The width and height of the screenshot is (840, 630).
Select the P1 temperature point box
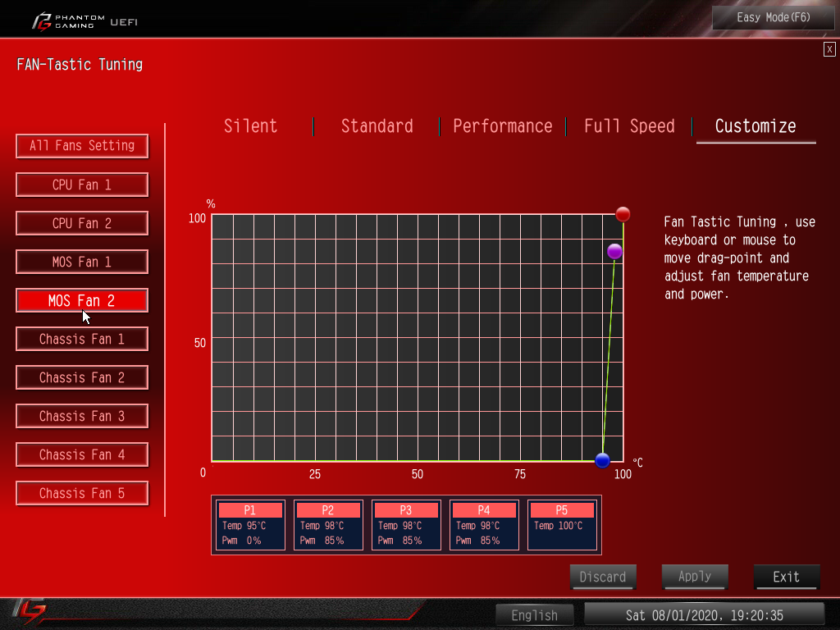point(250,525)
